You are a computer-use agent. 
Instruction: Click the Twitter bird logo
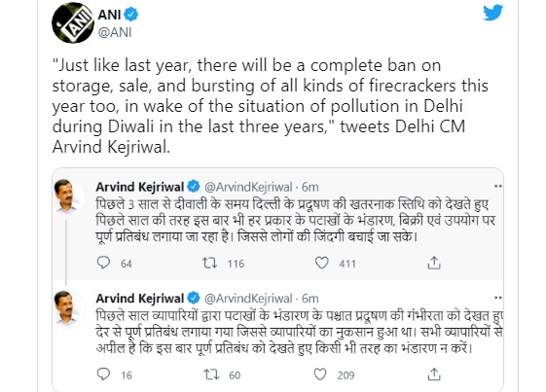click(x=492, y=13)
